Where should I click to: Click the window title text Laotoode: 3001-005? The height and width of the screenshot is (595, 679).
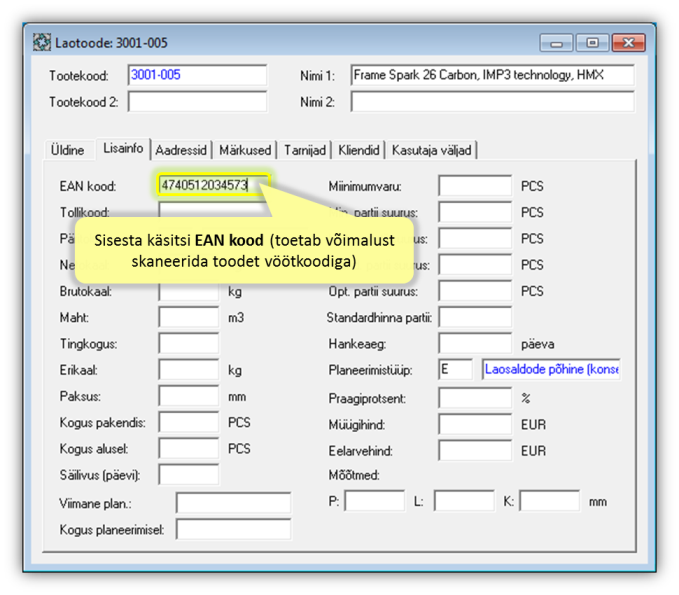(111, 43)
